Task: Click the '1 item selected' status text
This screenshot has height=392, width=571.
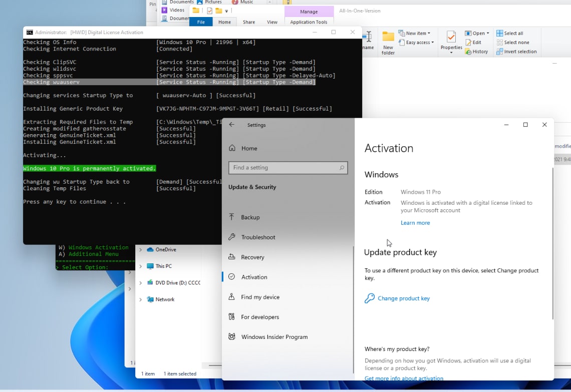Action: [180, 374]
